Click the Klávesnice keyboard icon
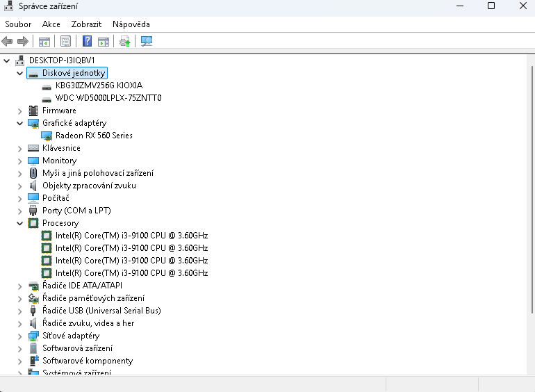 pyautogui.click(x=33, y=148)
